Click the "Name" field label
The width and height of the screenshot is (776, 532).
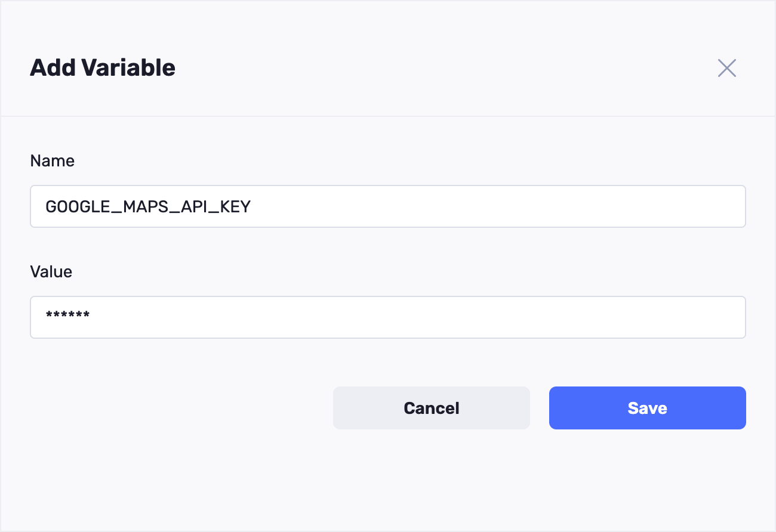pos(53,161)
